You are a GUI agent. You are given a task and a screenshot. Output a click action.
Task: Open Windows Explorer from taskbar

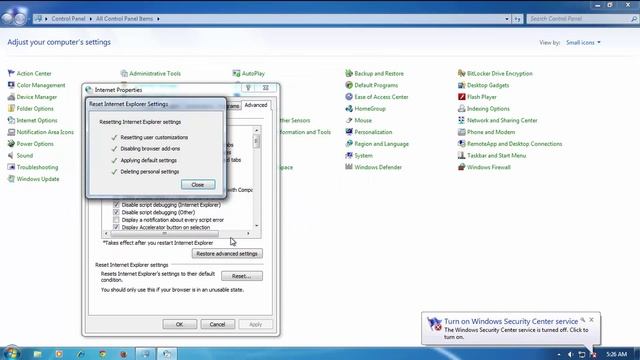click(38, 354)
